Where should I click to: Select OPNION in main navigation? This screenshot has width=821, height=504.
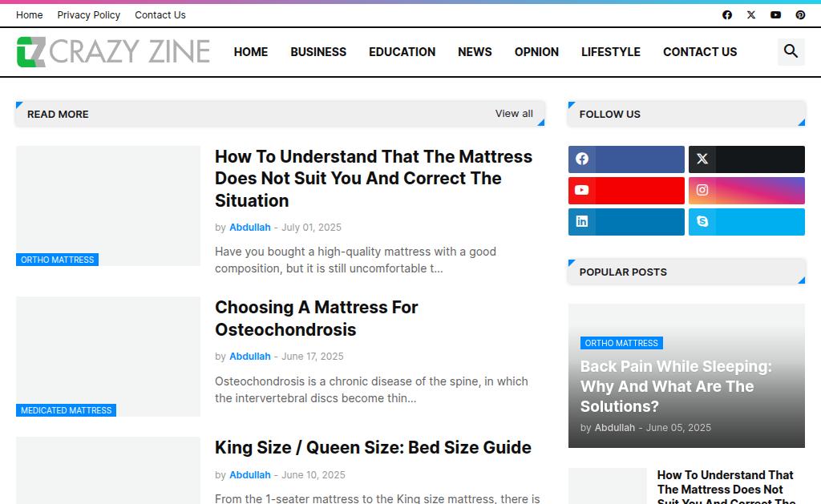pyautogui.click(x=536, y=52)
